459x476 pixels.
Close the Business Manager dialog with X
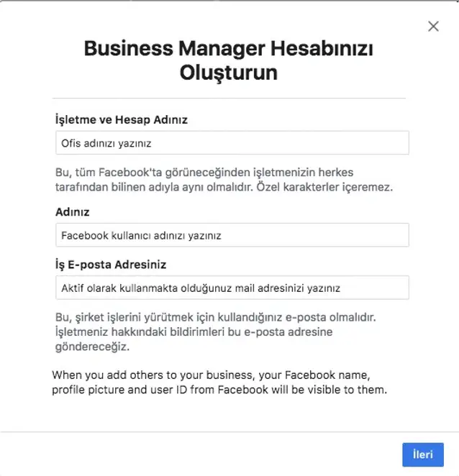click(x=433, y=27)
